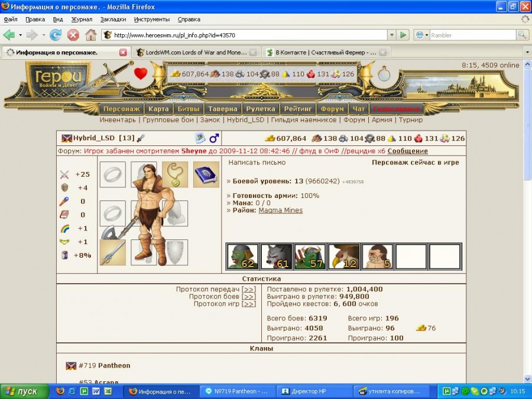Click the roc bird army unit with 12
This screenshot has width=532, height=399.
343,256
